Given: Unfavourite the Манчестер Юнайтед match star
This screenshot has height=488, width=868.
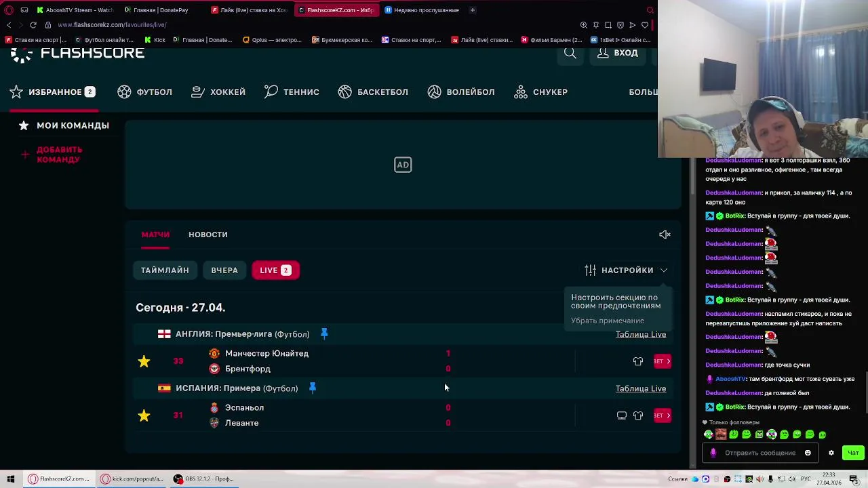Looking at the screenshot, I should (144, 361).
